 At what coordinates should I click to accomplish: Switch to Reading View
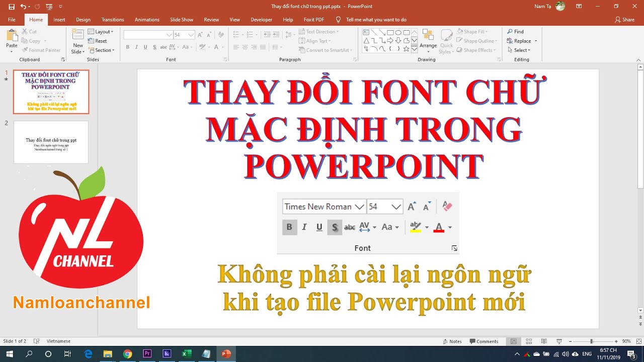click(544, 341)
